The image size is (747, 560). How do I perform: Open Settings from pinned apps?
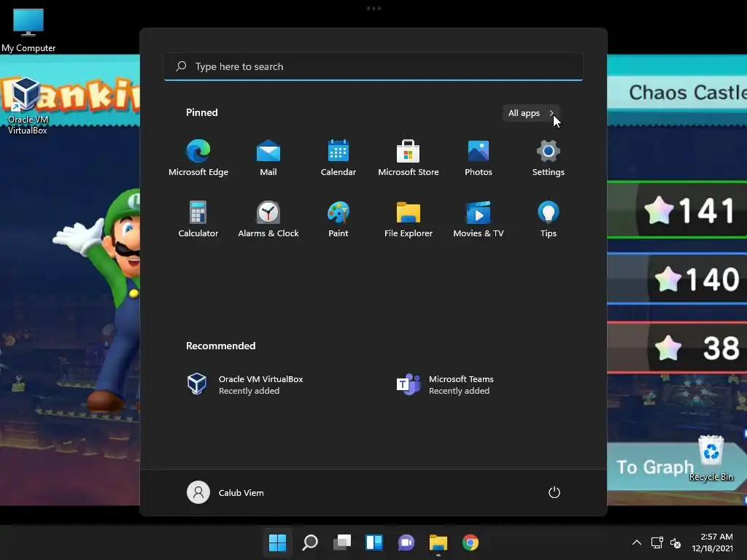pyautogui.click(x=549, y=158)
